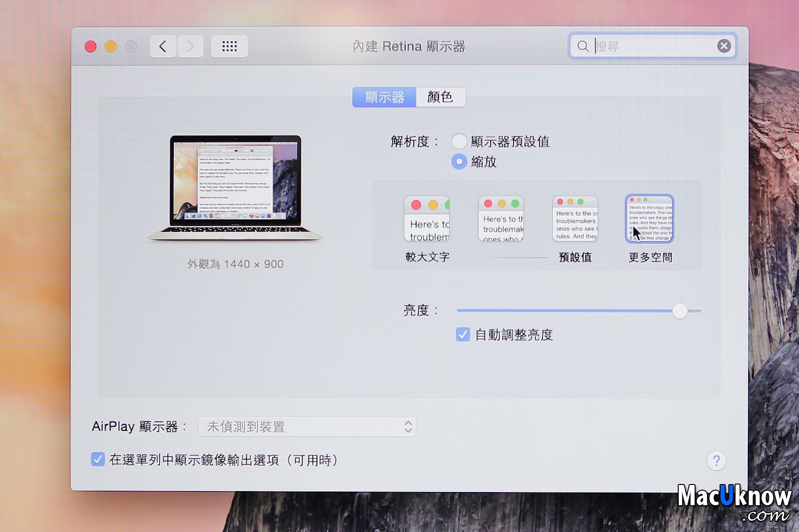Image resolution: width=799 pixels, height=532 pixels.
Task: Select the 縮放 scaled resolution radio button
Action: point(459,162)
